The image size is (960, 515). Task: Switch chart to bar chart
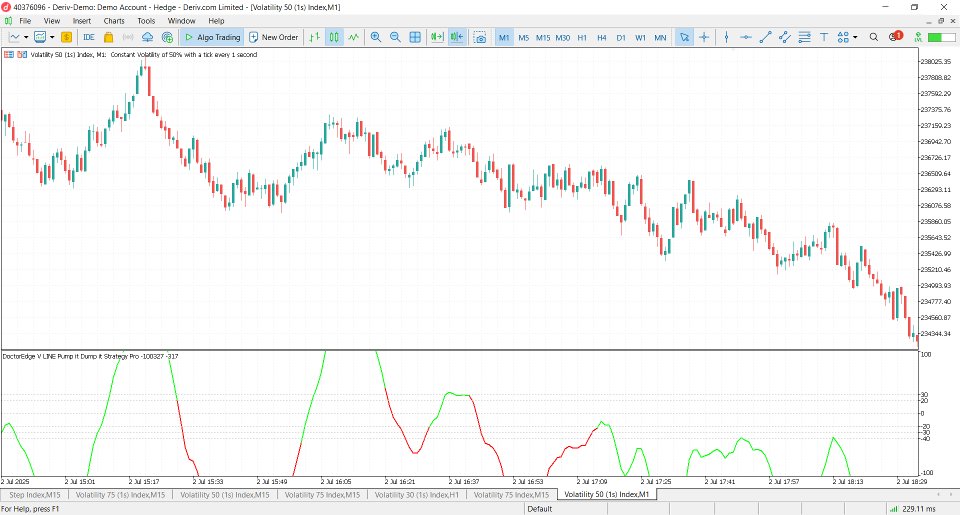[315, 37]
